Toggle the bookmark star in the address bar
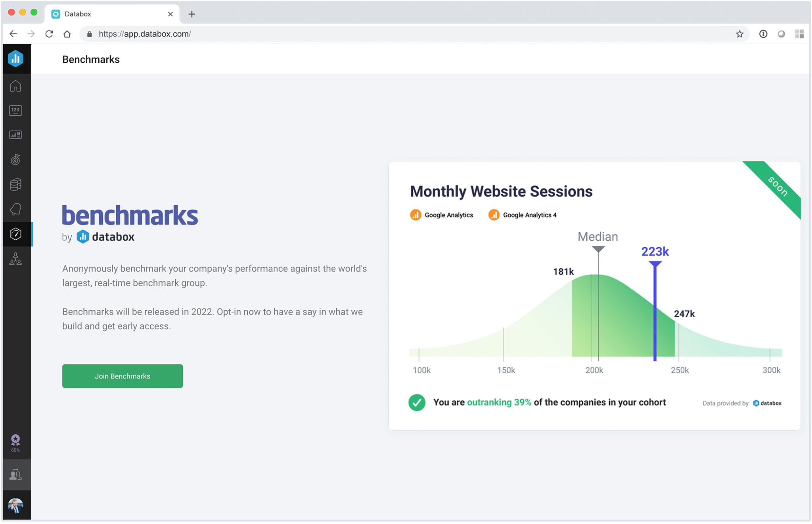 click(740, 34)
